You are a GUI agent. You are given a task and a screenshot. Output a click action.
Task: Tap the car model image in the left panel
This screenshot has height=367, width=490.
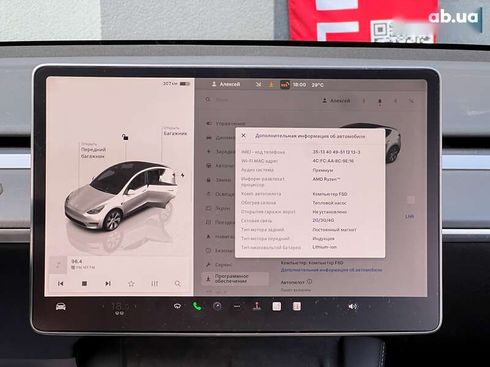pyautogui.click(x=120, y=197)
